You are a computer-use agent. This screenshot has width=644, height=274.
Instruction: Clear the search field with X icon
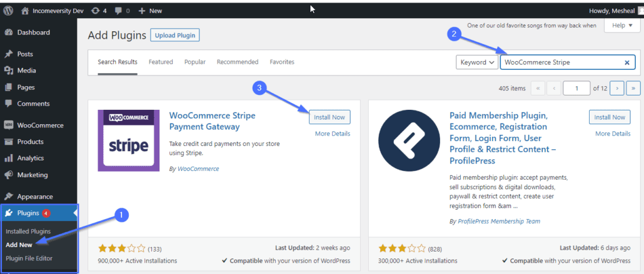[x=626, y=63]
